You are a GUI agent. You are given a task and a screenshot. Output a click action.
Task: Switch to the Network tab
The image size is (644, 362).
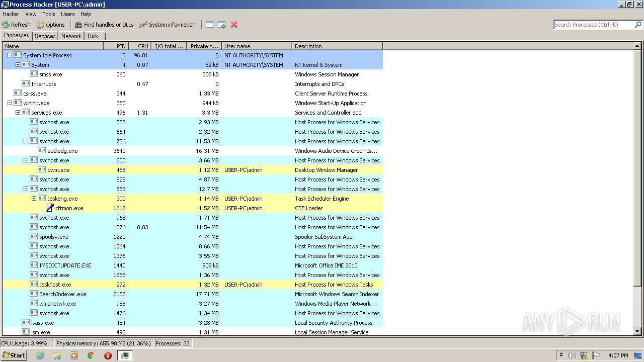click(x=71, y=36)
